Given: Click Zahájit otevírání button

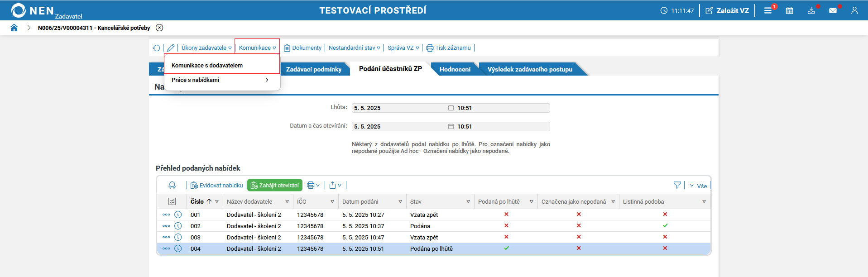Looking at the screenshot, I should coord(275,185).
